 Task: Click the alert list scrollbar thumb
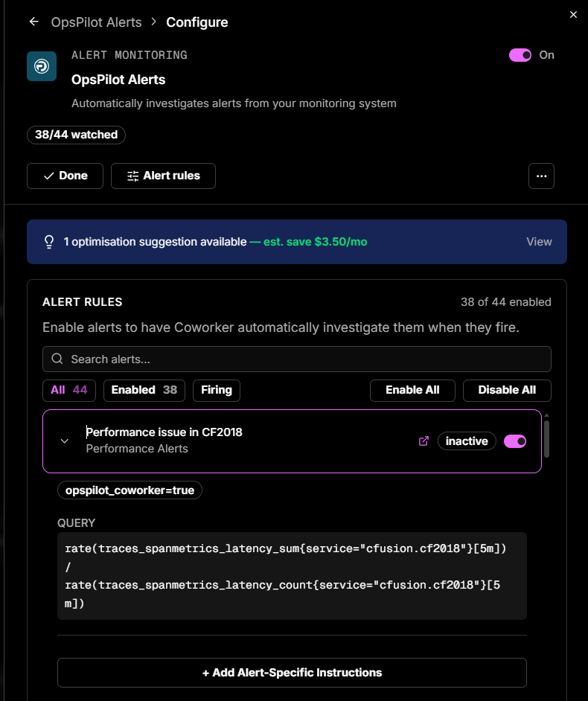(546, 438)
